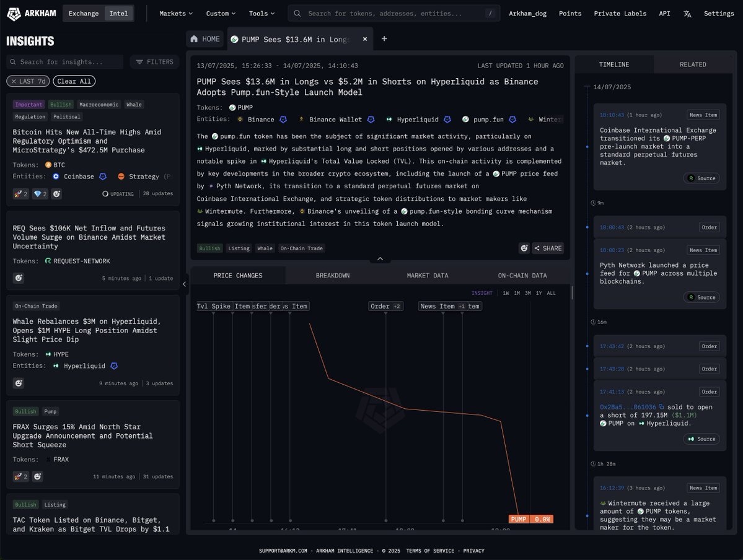Open Source for 0x2Ba5 short order
Image resolution: width=743 pixels, height=560 pixels.
[x=701, y=439]
